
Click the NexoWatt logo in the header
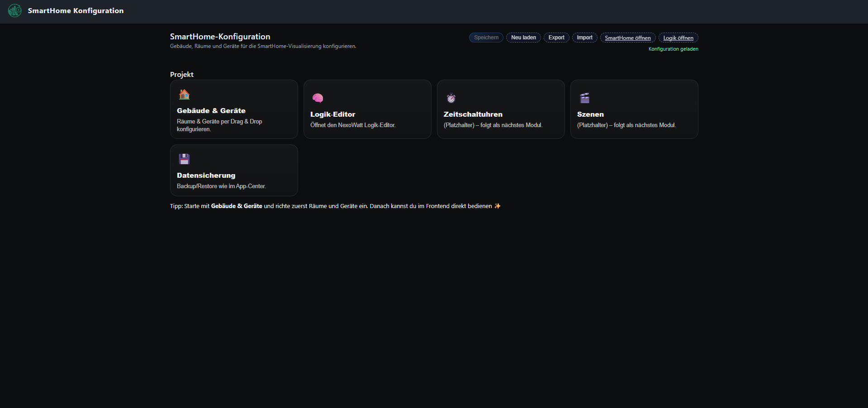[14, 10]
